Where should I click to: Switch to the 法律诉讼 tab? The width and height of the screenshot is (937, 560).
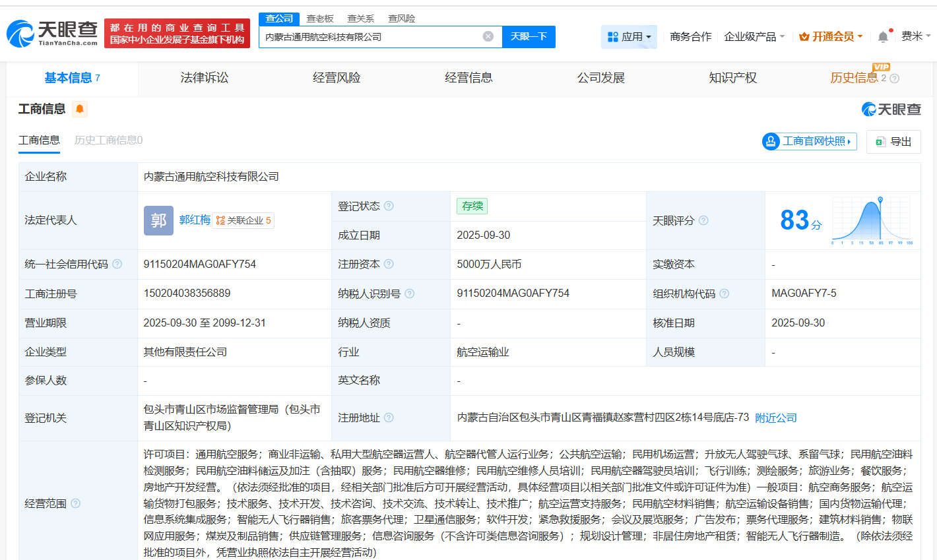(204, 78)
